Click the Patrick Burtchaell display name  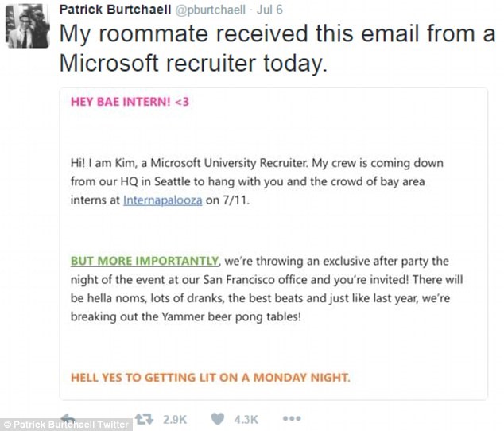tap(115, 10)
